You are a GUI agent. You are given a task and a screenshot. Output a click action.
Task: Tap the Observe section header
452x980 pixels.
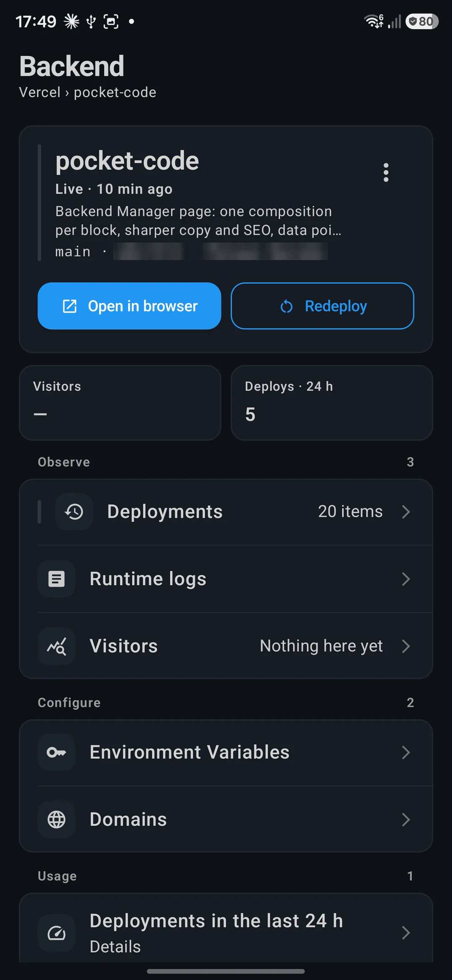[x=64, y=462]
